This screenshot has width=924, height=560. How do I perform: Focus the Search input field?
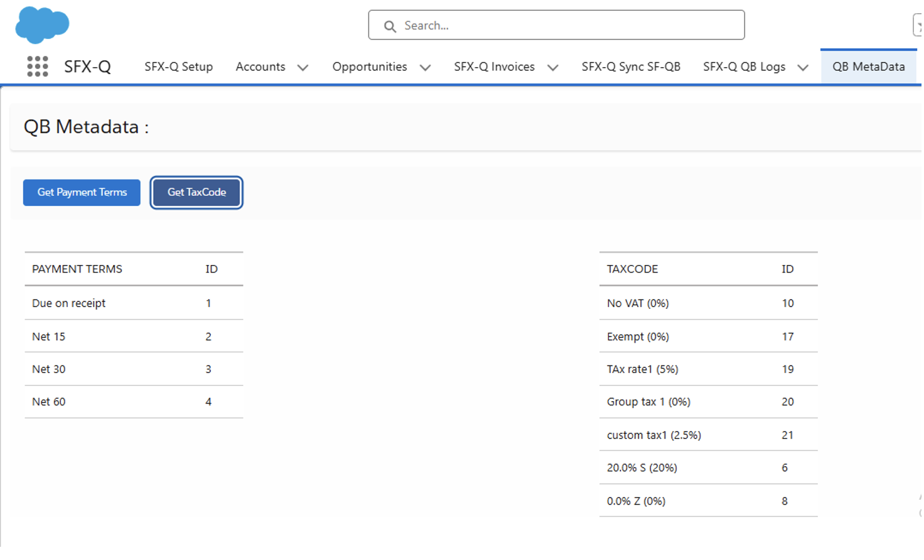pyautogui.click(x=565, y=26)
